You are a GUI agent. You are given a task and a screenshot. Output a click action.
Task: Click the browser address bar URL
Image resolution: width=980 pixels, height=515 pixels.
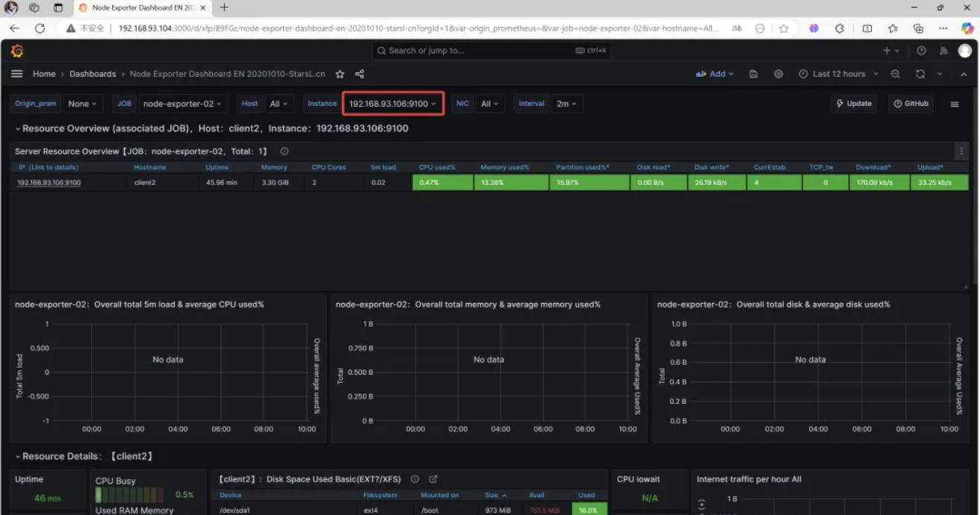[x=418, y=28]
